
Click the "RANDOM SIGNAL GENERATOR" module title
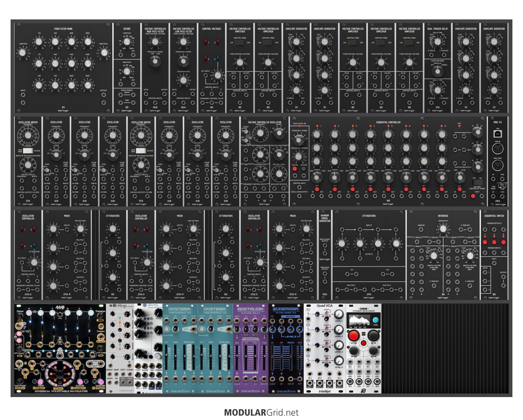[x=325, y=218]
